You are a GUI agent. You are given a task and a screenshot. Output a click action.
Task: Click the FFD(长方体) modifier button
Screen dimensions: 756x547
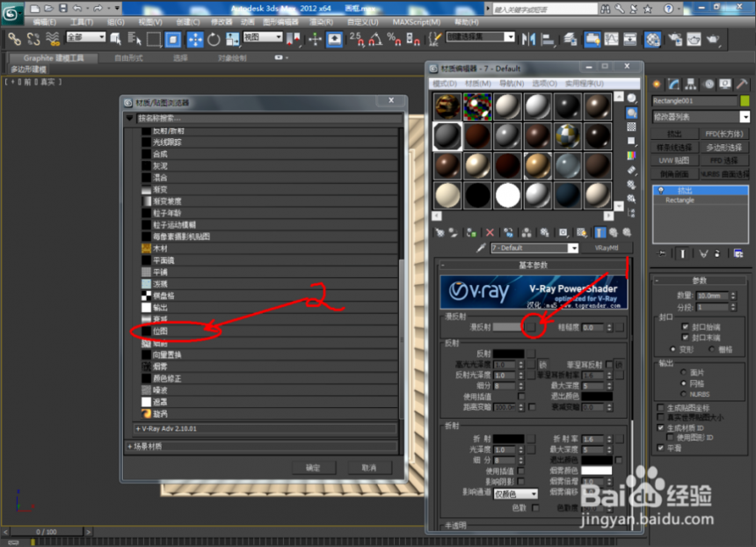tap(724, 134)
